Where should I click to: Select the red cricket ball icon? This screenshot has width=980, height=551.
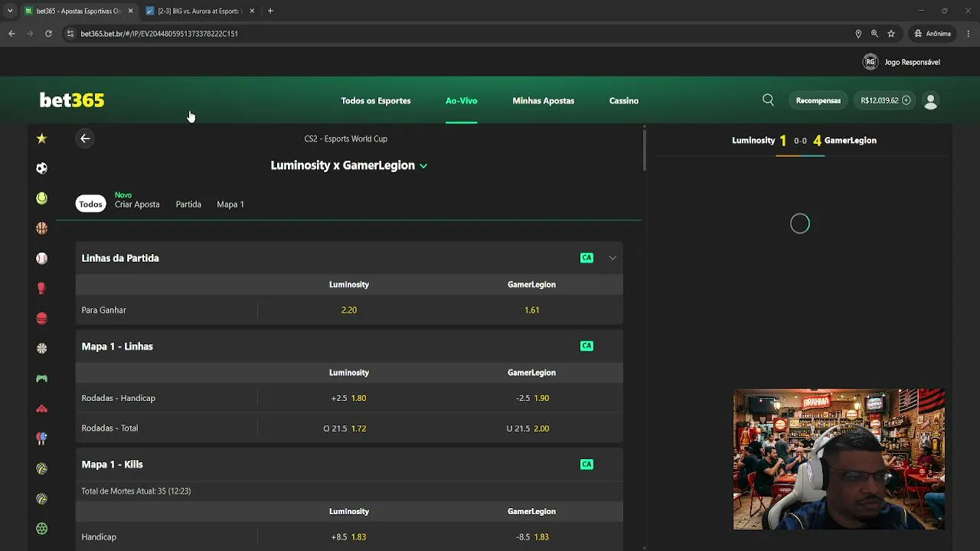tap(41, 318)
